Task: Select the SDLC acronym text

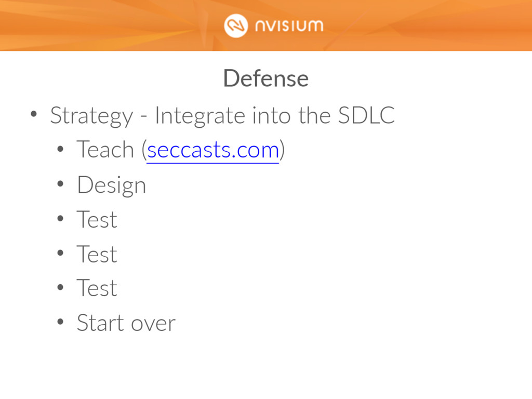Action: pyautogui.click(x=366, y=115)
